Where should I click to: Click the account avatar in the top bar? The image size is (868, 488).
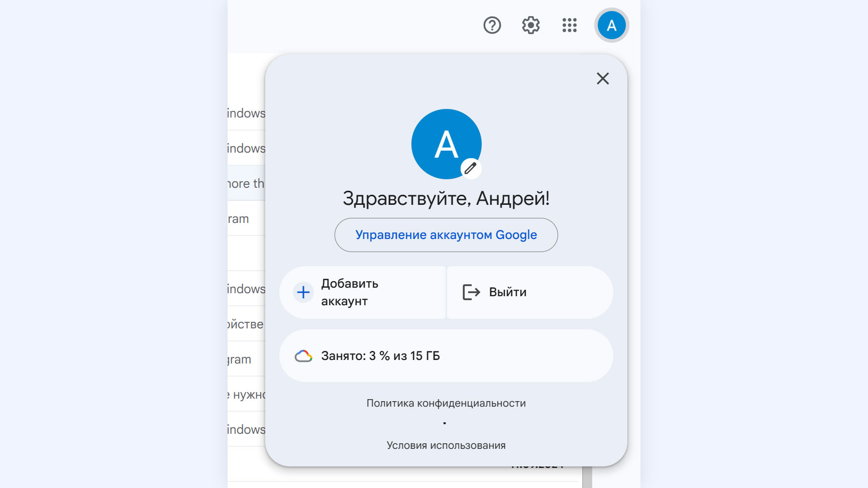611,25
